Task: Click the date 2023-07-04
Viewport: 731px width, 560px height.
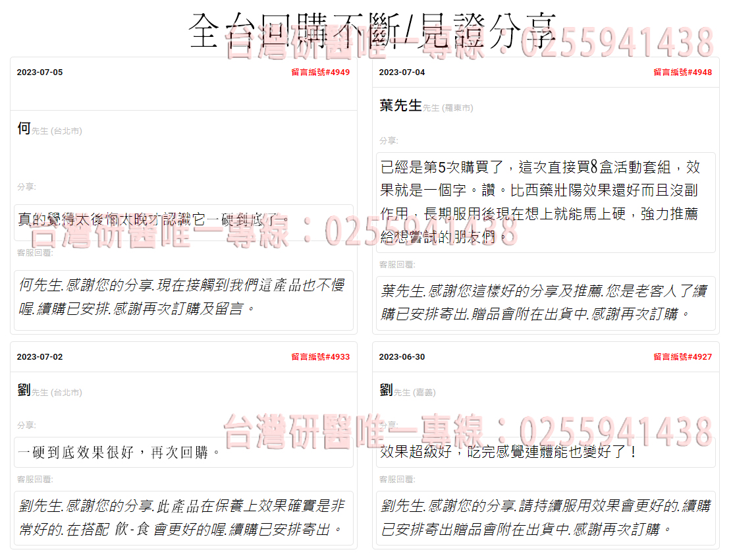Action: point(402,72)
